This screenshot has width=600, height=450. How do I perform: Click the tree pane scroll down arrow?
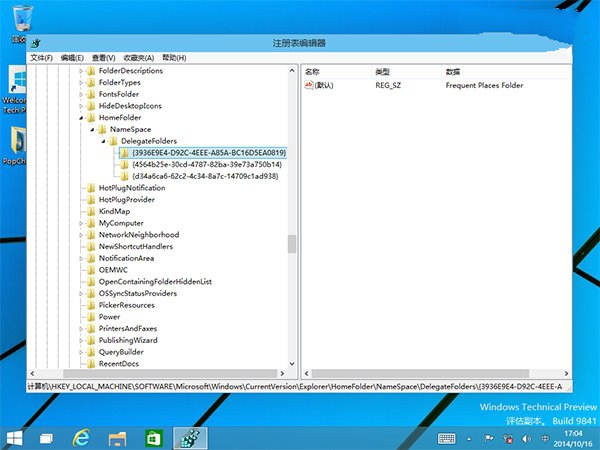point(292,364)
